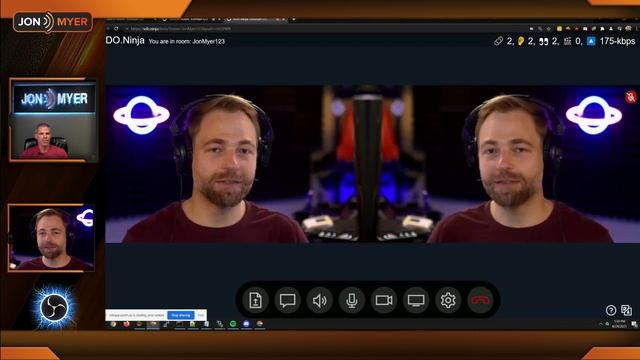
Task: Toggle speaker output mute
Action: tap(320, 300)
